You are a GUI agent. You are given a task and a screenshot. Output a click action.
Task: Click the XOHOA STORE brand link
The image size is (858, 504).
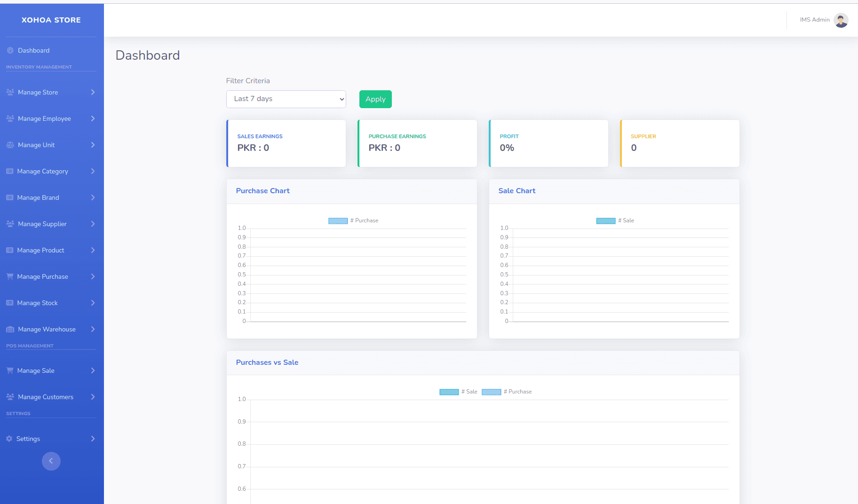point(51,20)
